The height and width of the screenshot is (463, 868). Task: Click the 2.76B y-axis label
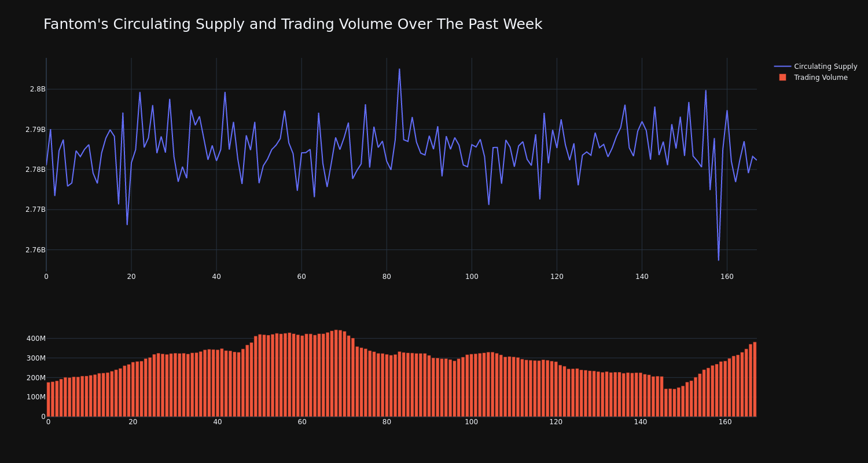35,250
